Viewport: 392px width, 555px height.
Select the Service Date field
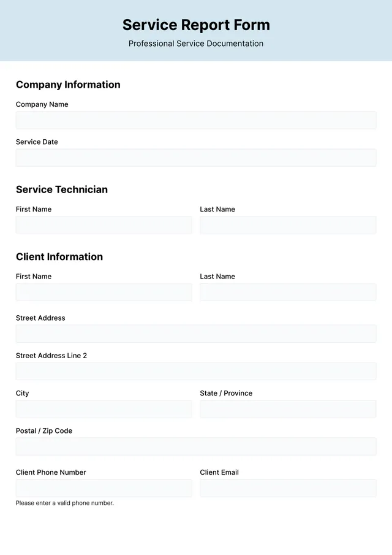(196, 158)
